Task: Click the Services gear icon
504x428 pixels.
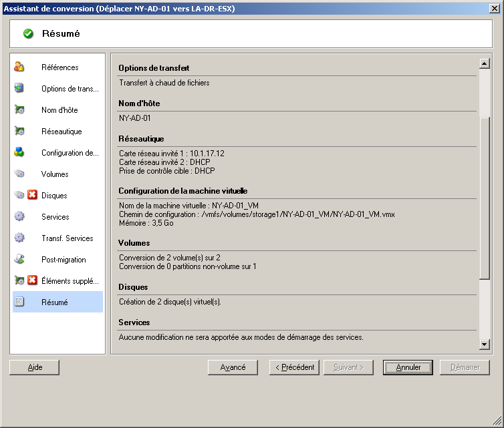Action: 19,216
